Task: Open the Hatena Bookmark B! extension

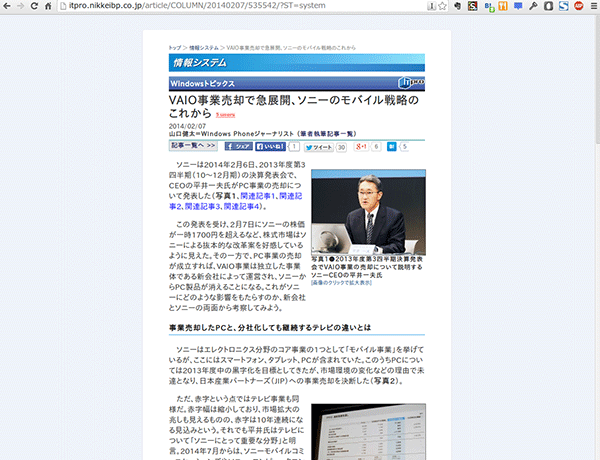Action: coord(489,6)
